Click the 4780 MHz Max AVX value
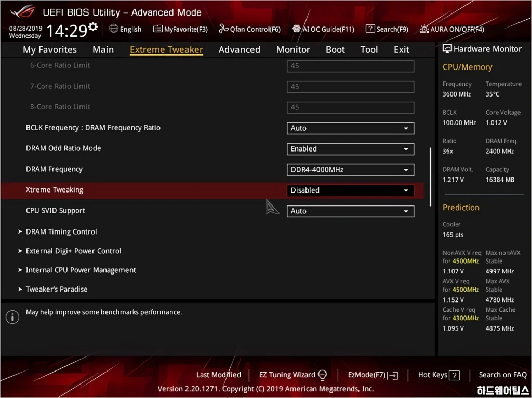532x398 pixels. click(x=499, y=300)
